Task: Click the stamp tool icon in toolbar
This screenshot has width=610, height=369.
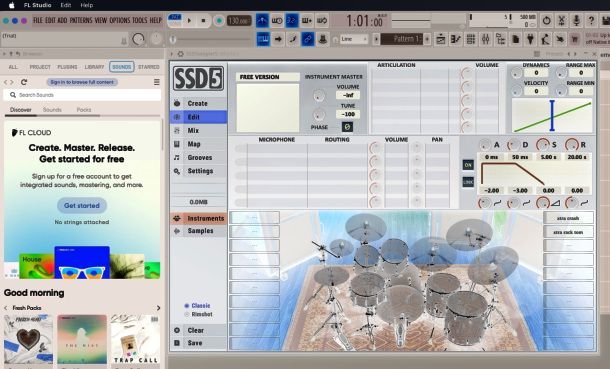Action: tap(323, 39)
